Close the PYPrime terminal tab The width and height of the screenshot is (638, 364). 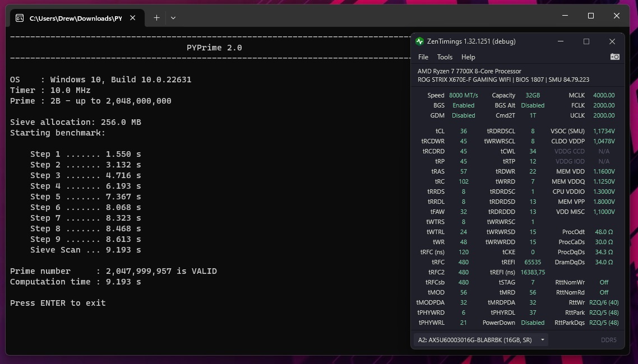pyautogui.click(x=133, y=18)
